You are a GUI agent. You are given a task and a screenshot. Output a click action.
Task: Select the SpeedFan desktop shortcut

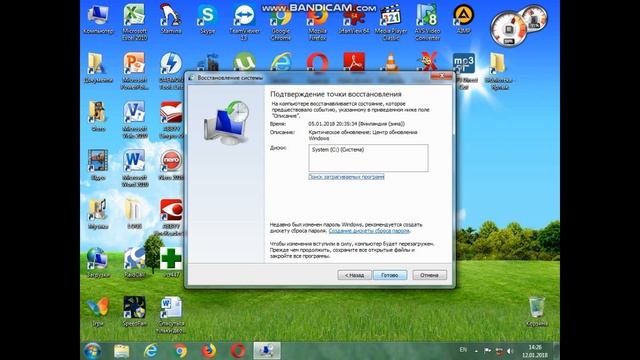pyautogui.click(x=134, y=311)
